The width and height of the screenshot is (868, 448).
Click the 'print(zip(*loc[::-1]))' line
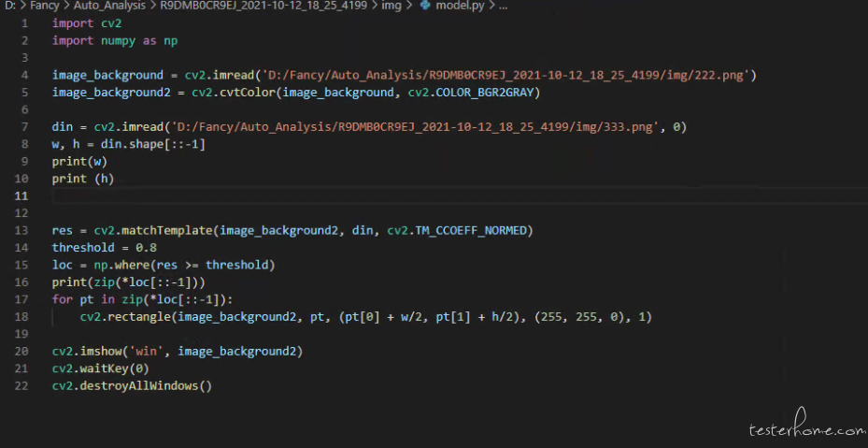pos(128,282)
